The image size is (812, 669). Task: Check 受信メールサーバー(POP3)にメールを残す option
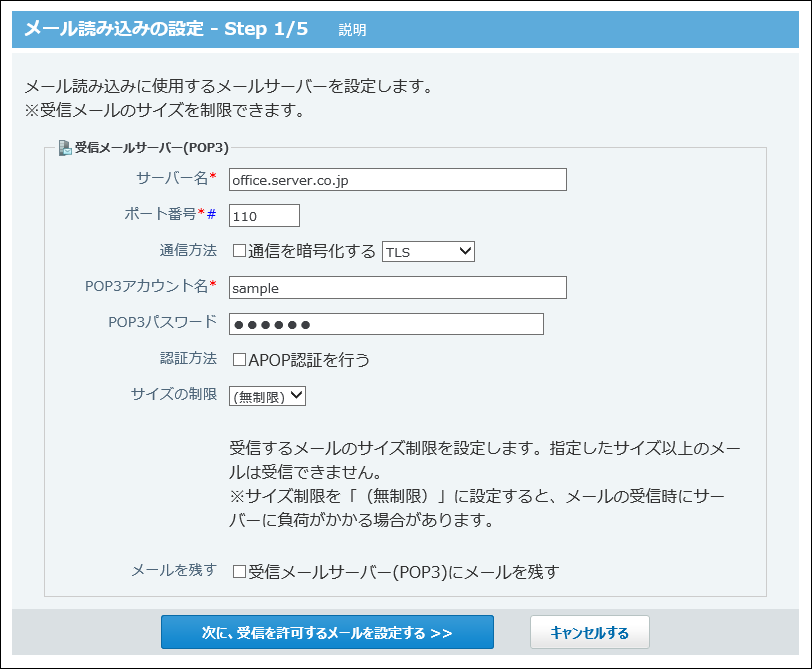click(239, 572)
